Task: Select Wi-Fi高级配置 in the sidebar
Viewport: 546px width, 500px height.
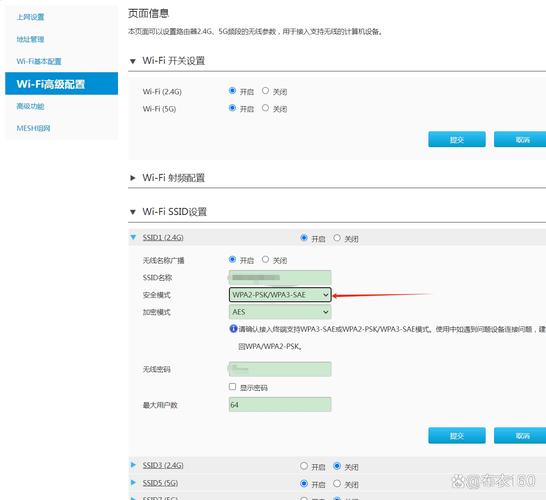Action: pos(62,84)
